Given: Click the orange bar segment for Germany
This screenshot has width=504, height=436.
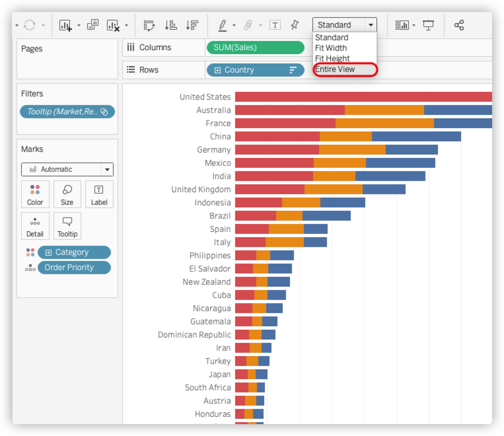Looking at the screenshot, I should 352,150.
